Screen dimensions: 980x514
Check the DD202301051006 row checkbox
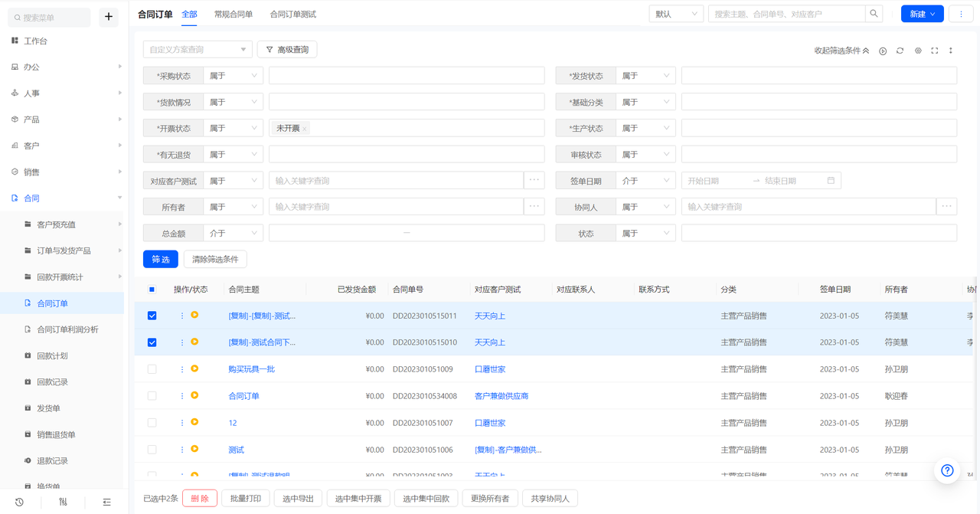click(x=152, y=450)
